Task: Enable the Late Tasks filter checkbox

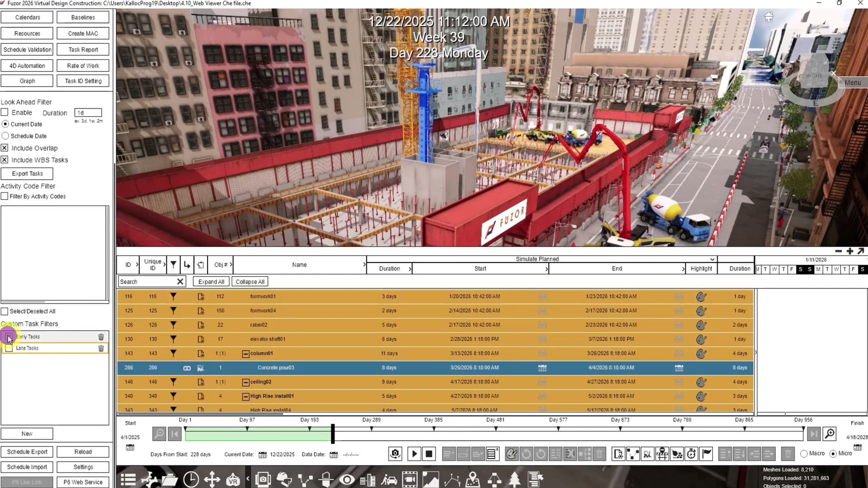Action: pyautogui.click(x=9, y=348)
